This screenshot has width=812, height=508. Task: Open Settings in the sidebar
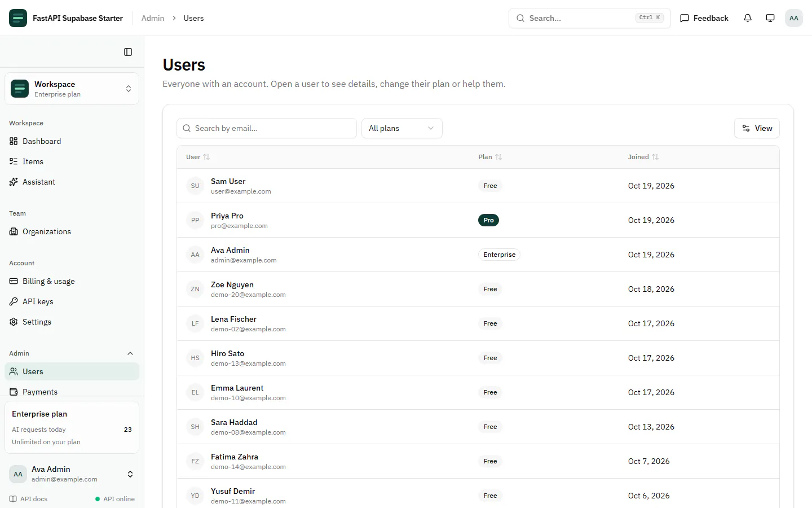[72, 322]
